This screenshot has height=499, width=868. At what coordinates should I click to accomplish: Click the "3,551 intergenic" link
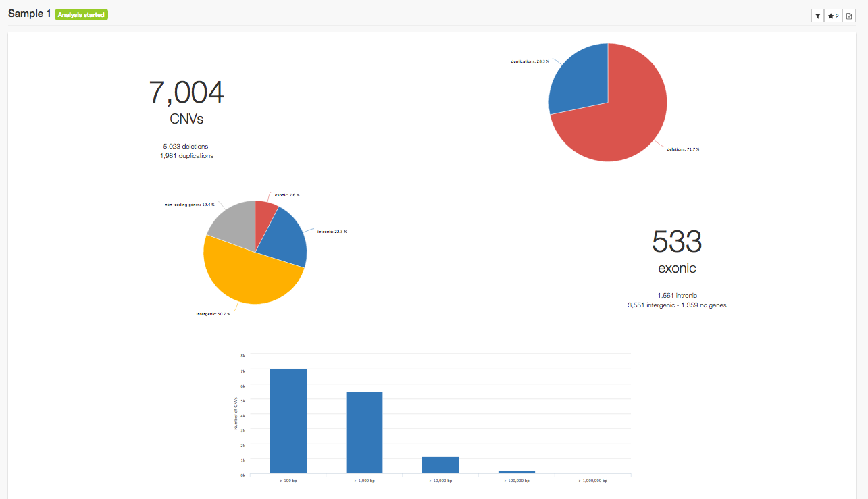pos(652,305)
